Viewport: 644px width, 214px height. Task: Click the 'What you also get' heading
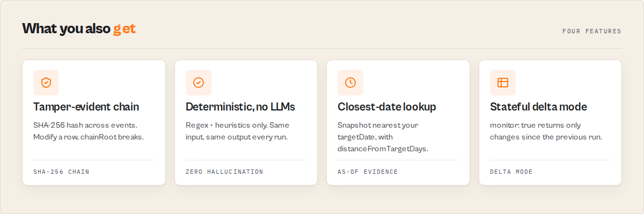point(79,29)
